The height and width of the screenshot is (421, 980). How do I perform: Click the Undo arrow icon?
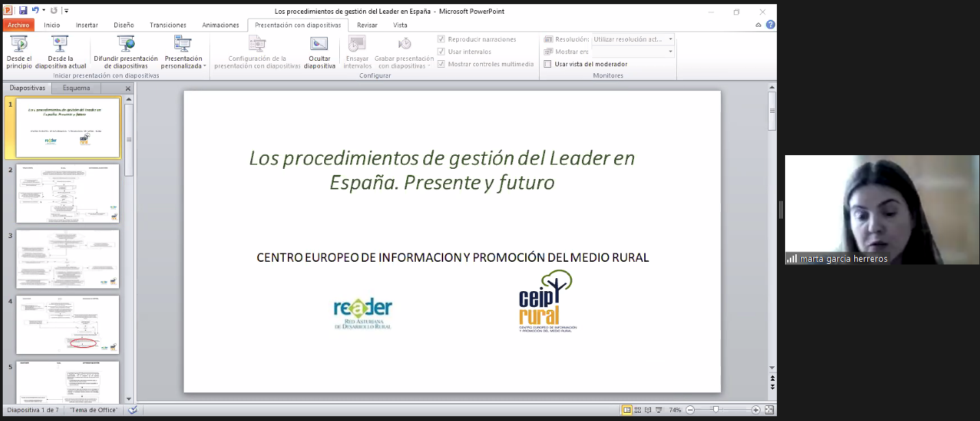click(35, 11)
